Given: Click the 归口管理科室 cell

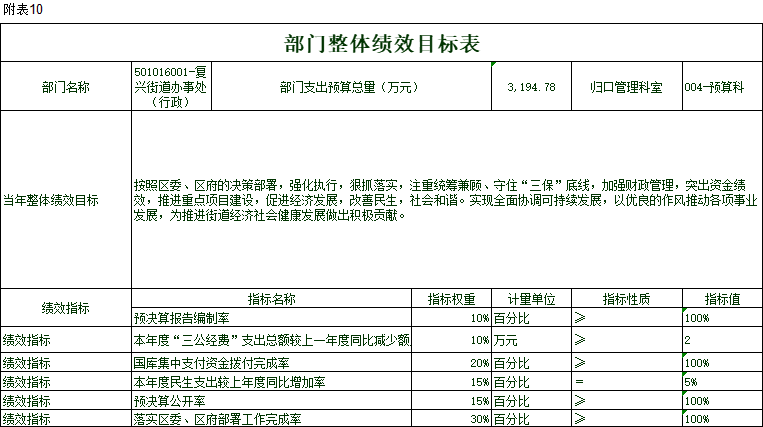Looking at the screenshot, I should pyautogui.click(x=627, y=87).
